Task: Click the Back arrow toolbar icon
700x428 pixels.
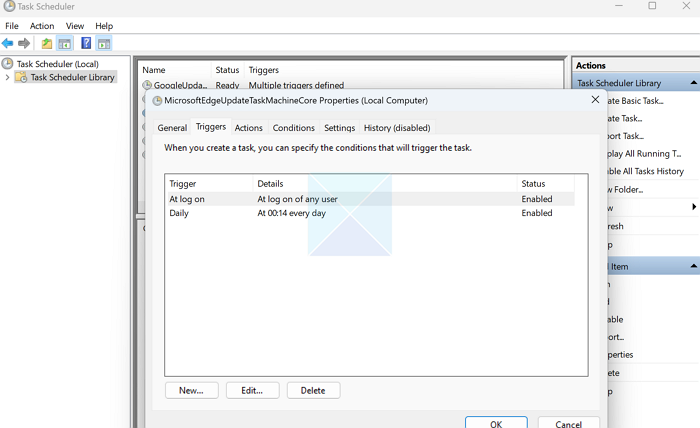Action: (8, 43)
